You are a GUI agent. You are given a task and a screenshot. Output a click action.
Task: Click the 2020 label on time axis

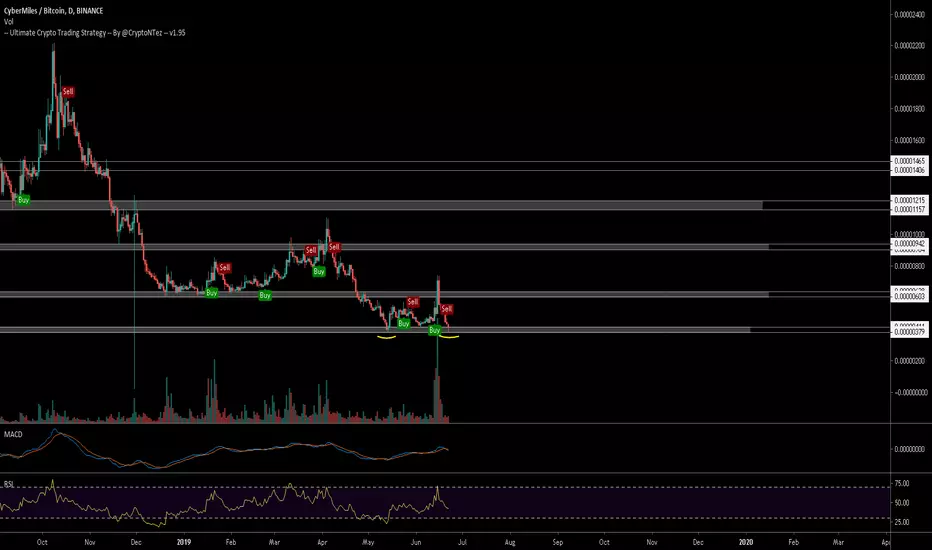point(746,541)
